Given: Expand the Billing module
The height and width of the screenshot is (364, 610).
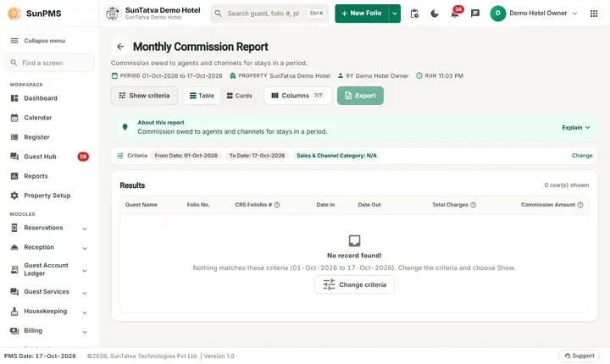Looking at the screenshot, I should tap(49, 330).
